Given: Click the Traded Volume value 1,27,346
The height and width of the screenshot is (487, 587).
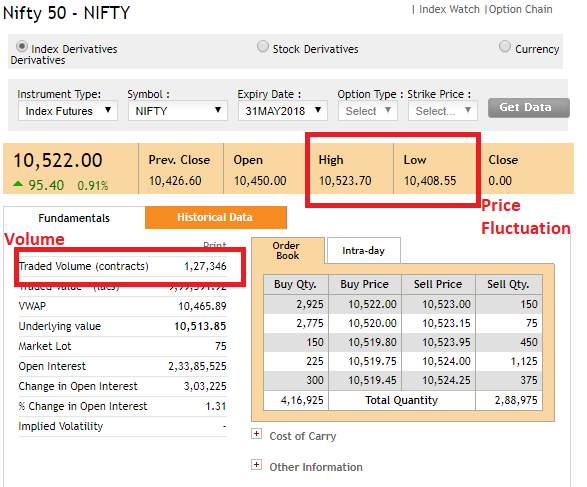Looking at the screenshot, I should click(x=206, y=266).
